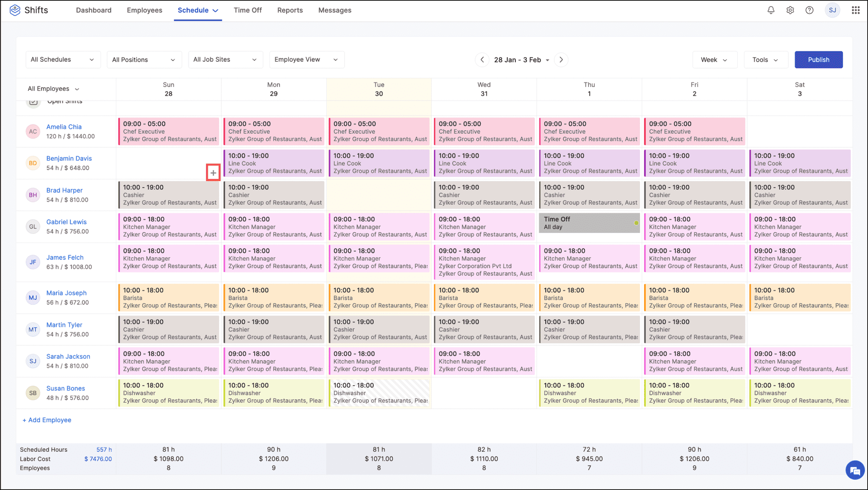Expand the Week view dropdown
868x490 pixels.
713,59
